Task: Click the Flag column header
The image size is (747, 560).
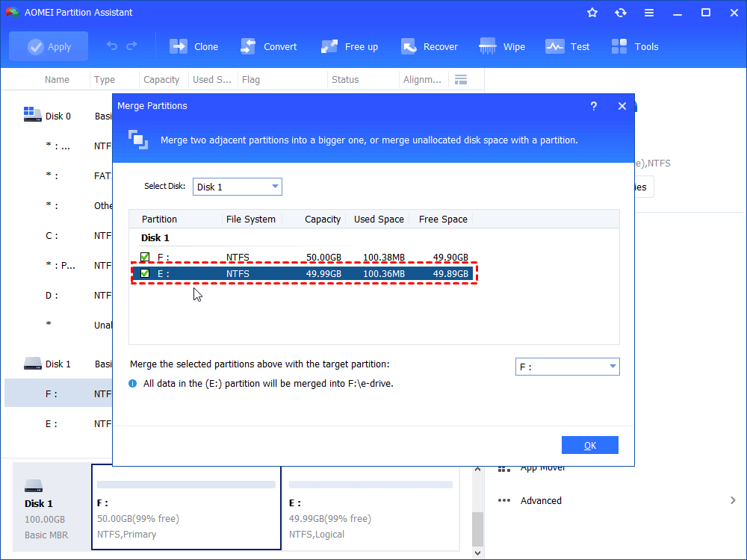Action: (x=250, y=80)
